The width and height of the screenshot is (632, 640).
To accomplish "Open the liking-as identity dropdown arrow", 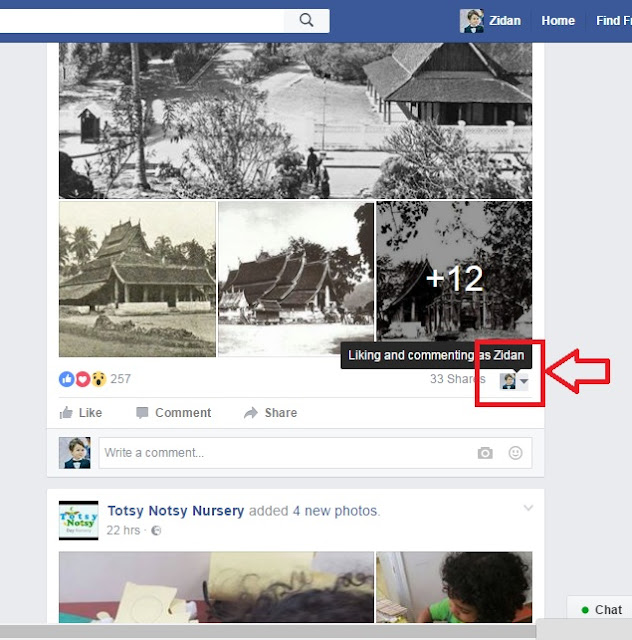I will [x=524, y=381].
